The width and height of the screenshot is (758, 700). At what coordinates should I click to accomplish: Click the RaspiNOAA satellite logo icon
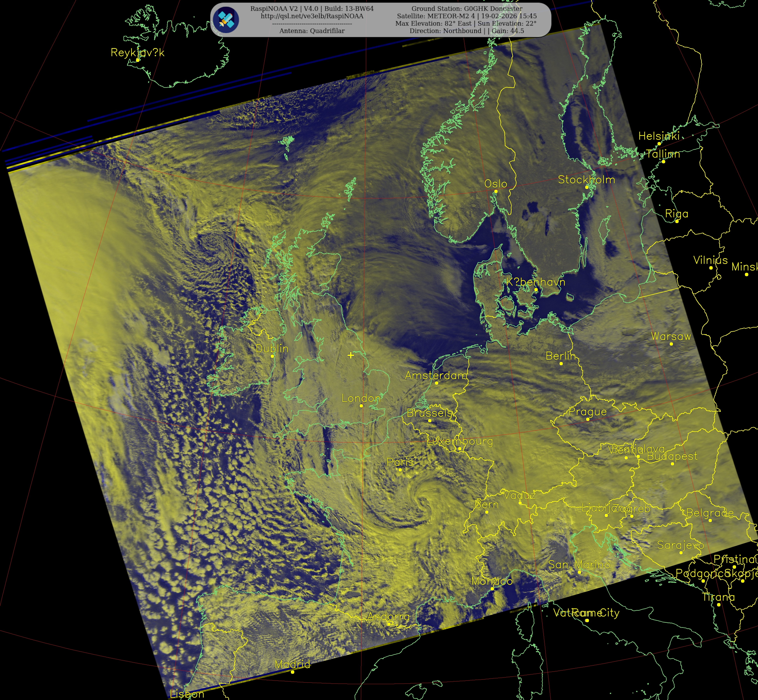coord(226,19)
